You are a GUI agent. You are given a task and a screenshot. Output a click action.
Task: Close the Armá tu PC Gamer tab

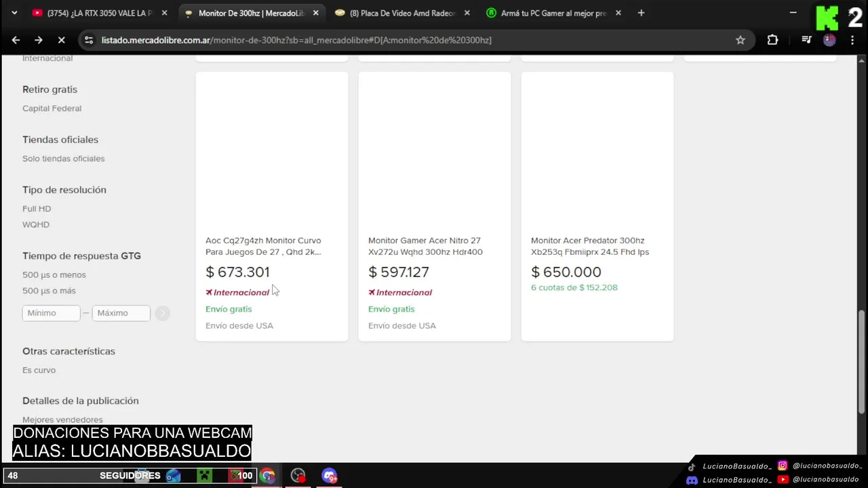tap(618, 13)
